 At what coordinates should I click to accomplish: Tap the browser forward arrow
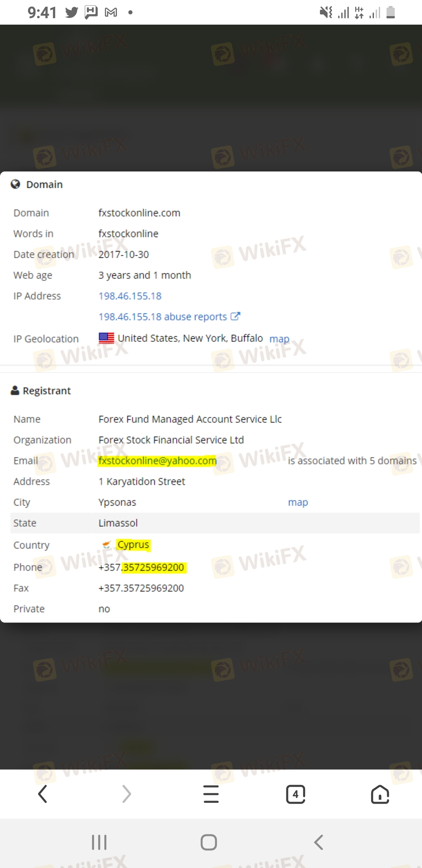pos(127,794)
